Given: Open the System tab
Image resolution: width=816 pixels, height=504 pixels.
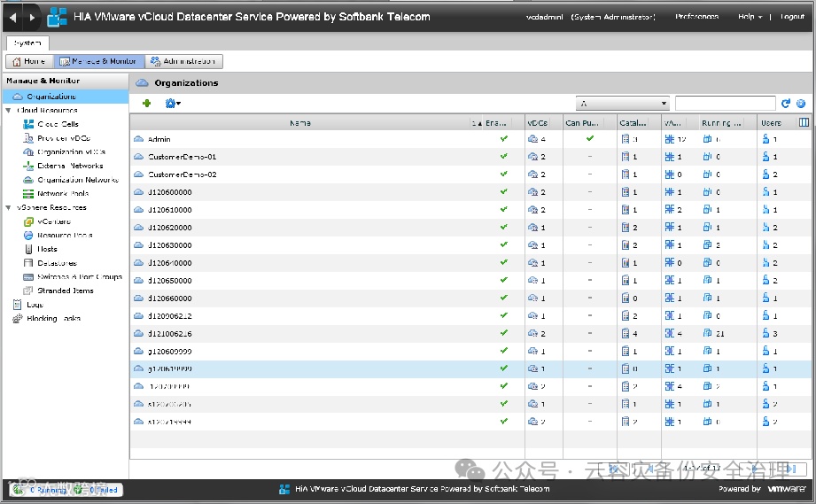Looking at the screenshot, I should tap(27, 43).
